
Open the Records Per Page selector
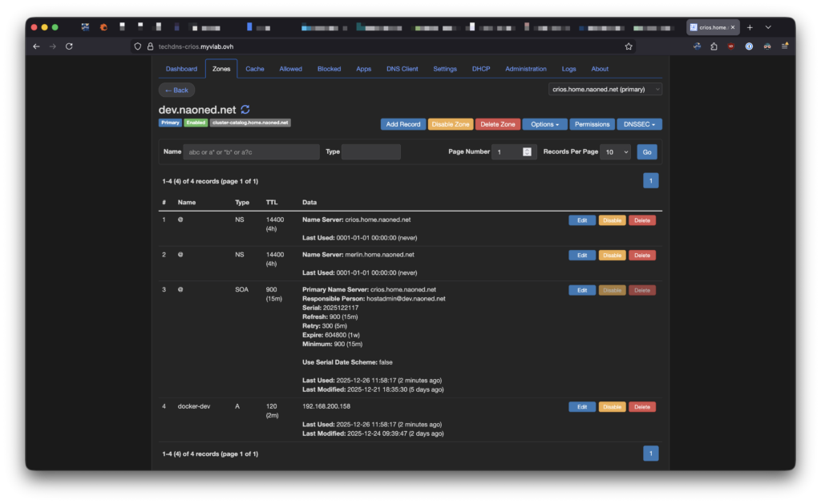coord(615,151)
